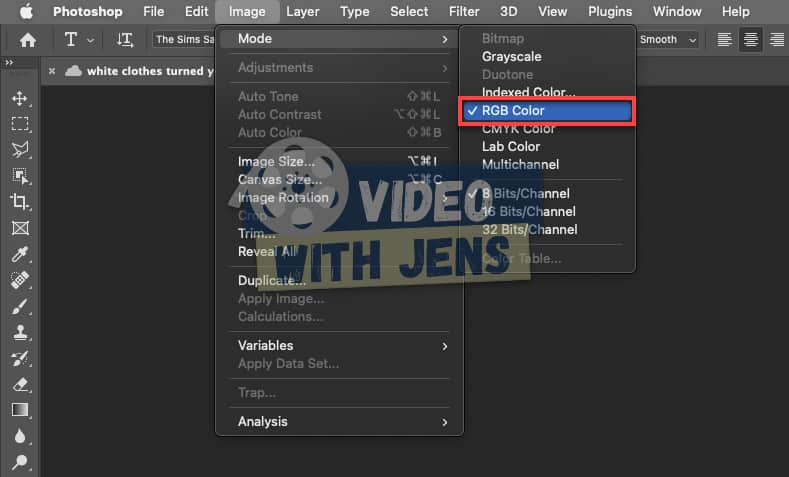This screenshot has height=477, width=789.
Task: Open the Image menu
Action: point(247,11)
